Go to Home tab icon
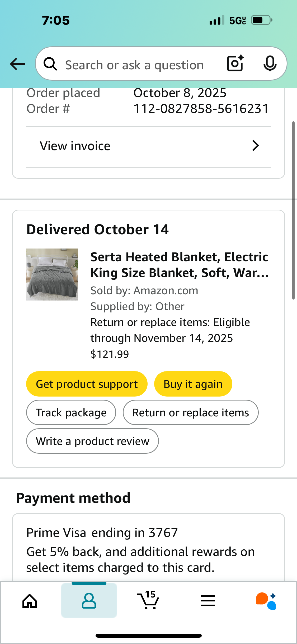Viewport: 297px width, 644px height. click(x=30, y=601)
